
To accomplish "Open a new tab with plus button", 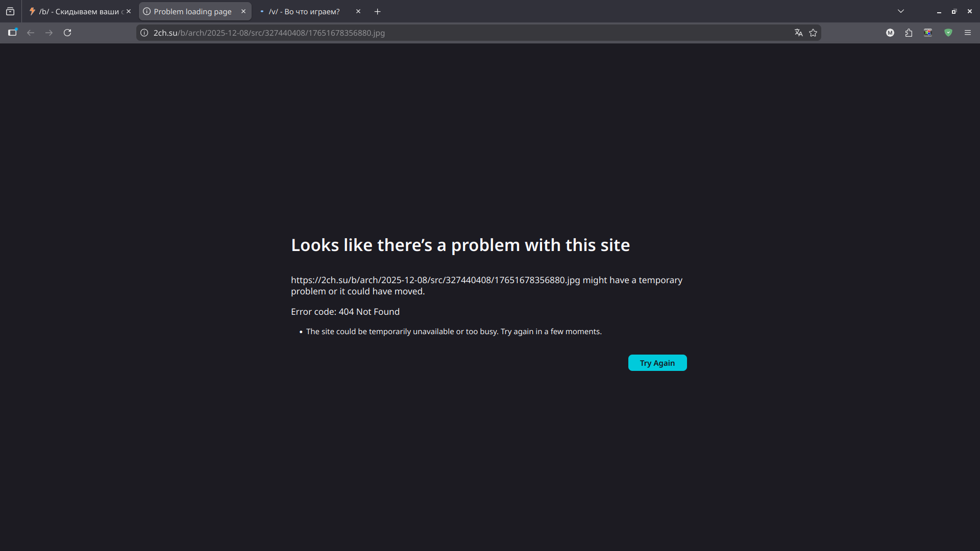I will click(x=378, y=11).
